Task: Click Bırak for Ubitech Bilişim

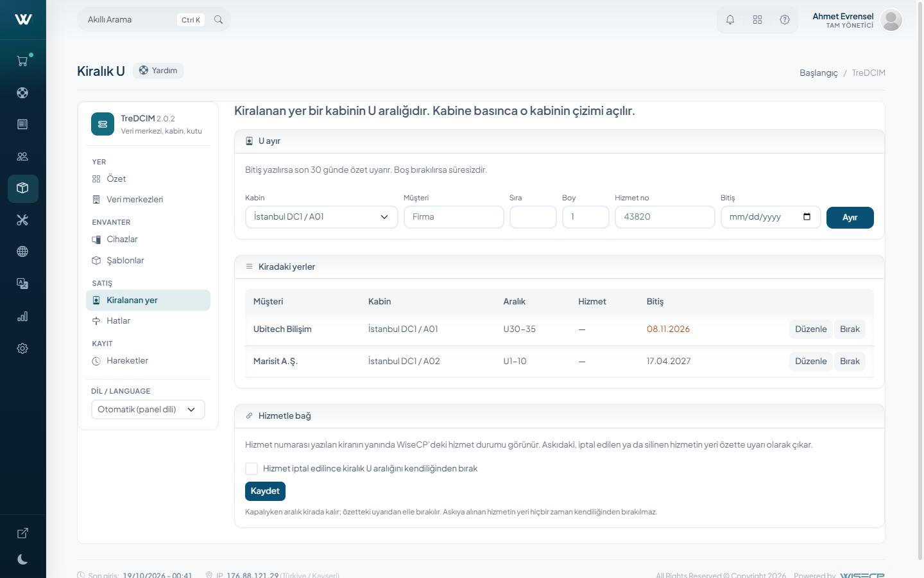Action: 850,329
